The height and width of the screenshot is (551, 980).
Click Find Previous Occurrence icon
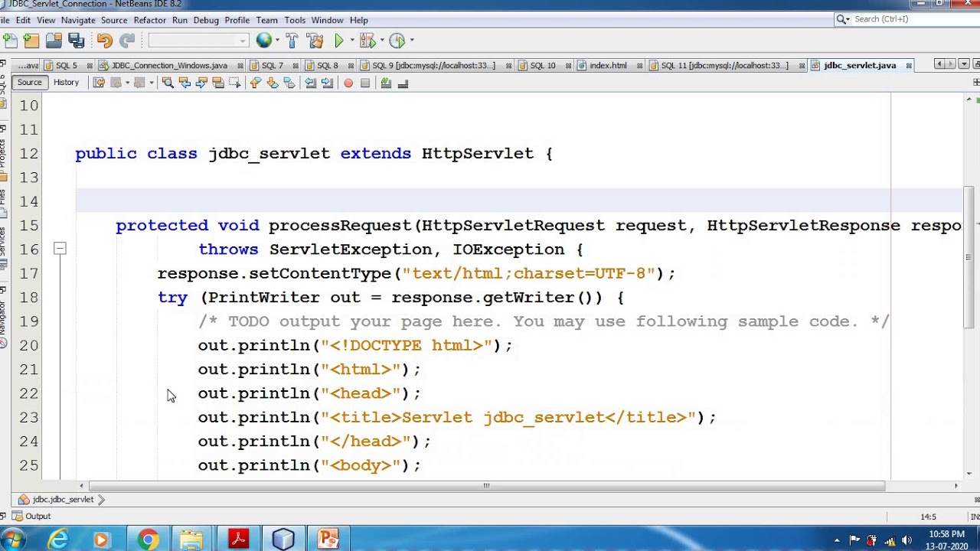tap(185, 83)
